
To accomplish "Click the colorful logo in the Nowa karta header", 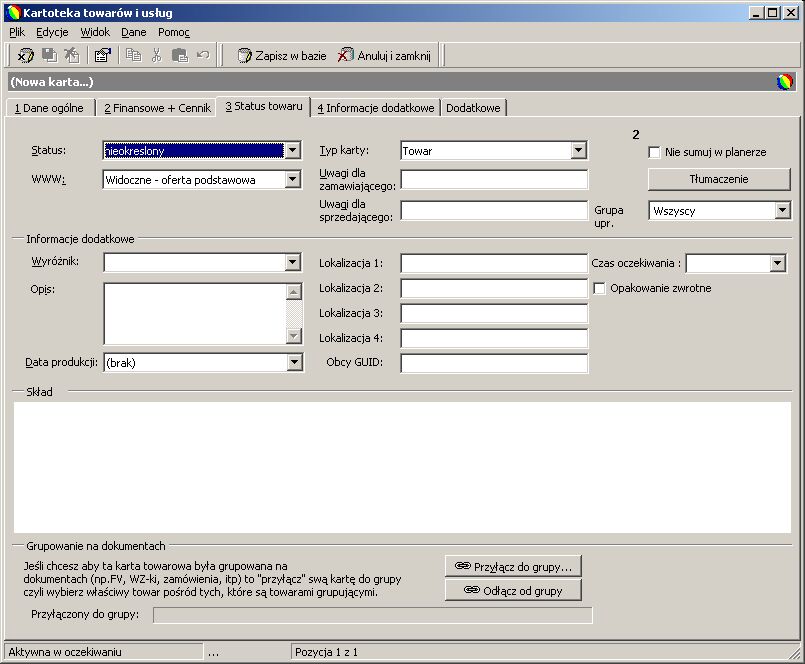I will pyautogui.click(x=784, y=82).
